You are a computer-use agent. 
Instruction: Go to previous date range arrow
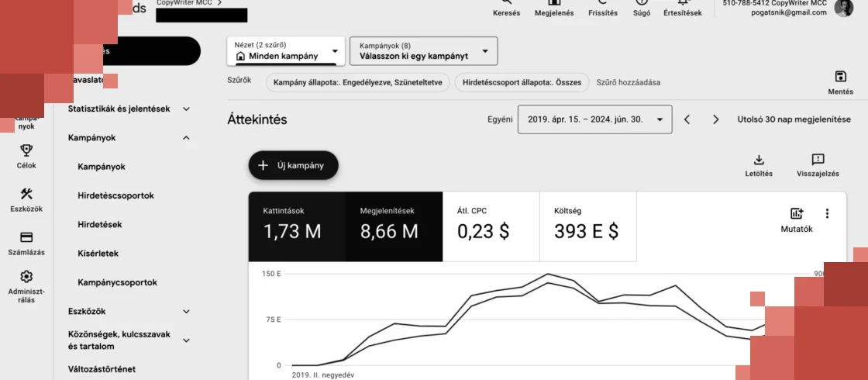tap(687, 119)
